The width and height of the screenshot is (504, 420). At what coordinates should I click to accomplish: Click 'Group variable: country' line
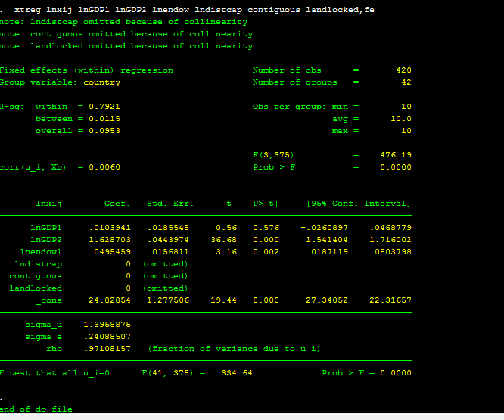[60, 82]
